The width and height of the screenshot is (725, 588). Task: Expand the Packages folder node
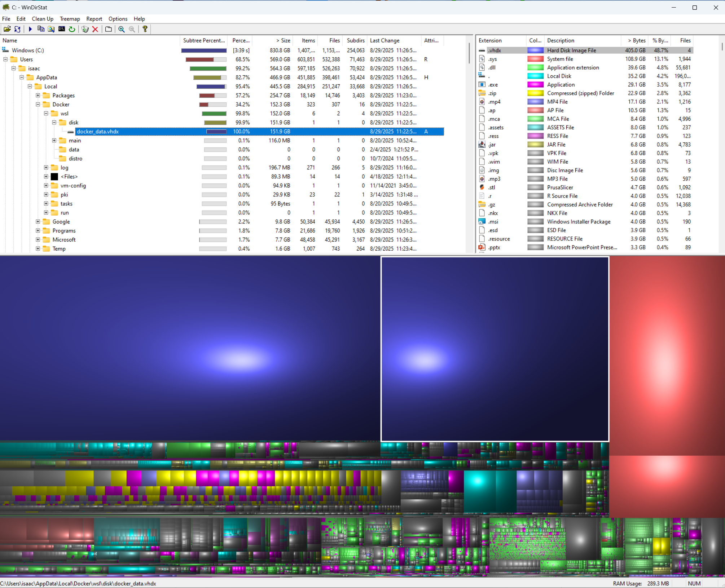[38, 96]
